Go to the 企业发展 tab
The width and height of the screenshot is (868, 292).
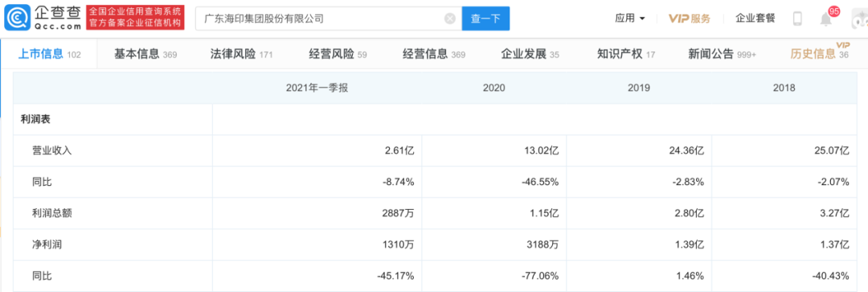pyautogui.click(x=530, y=54)
